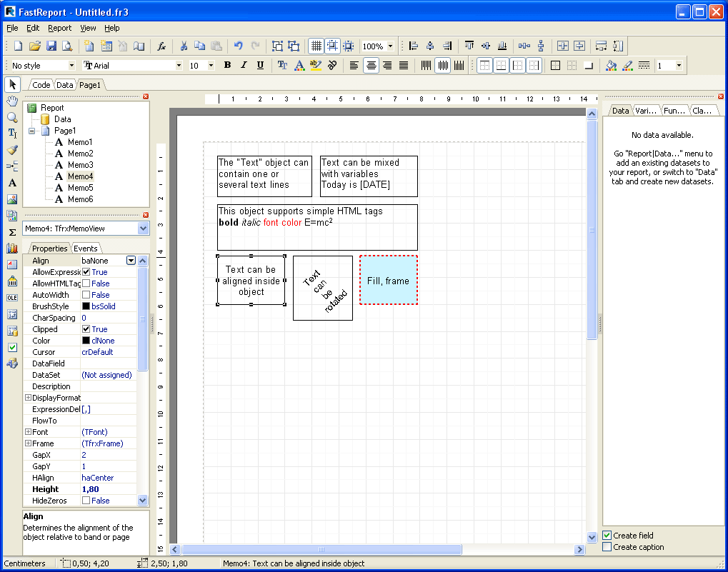728x572 pixels.
Task: Click the Bold formatting button
Action: 227,66
